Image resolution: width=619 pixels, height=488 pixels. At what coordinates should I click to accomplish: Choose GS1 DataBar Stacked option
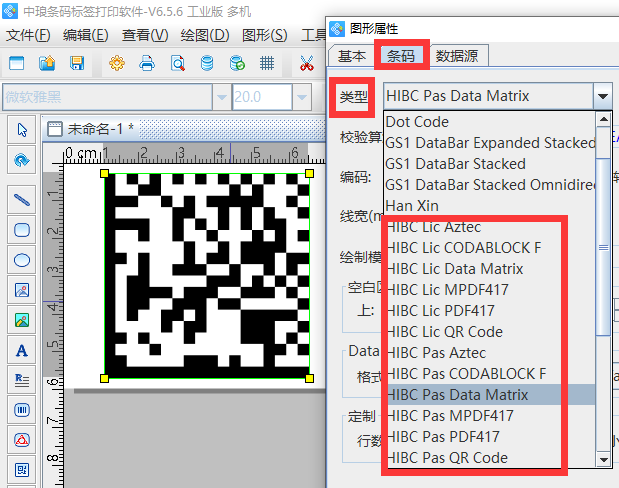pos(490,164)
